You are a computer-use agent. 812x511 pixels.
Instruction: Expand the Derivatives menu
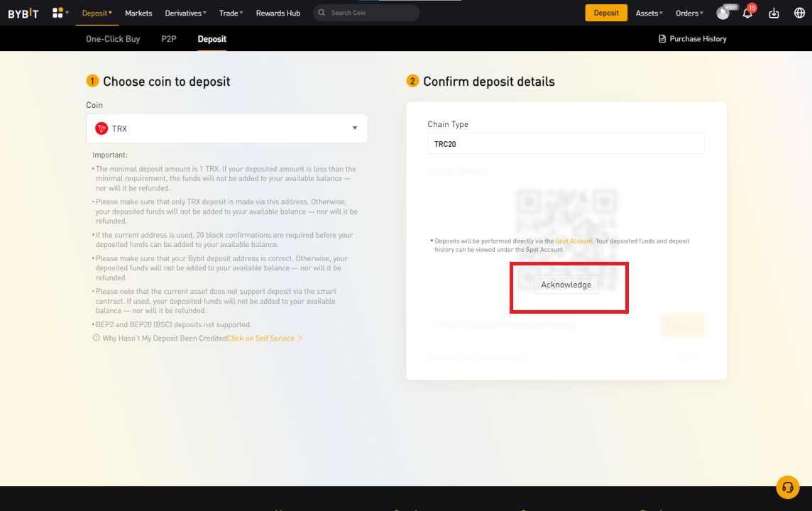coord(185,13)
